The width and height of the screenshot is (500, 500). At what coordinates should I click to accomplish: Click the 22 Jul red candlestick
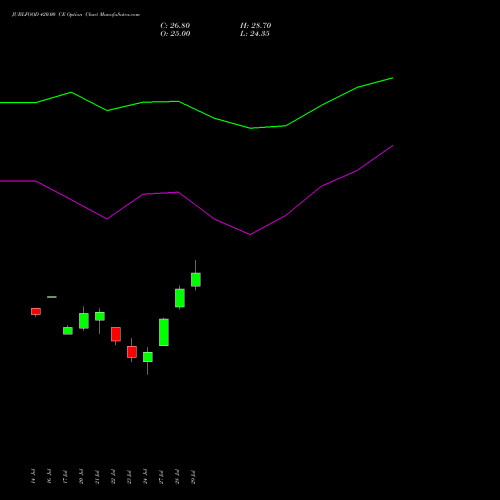116,334
